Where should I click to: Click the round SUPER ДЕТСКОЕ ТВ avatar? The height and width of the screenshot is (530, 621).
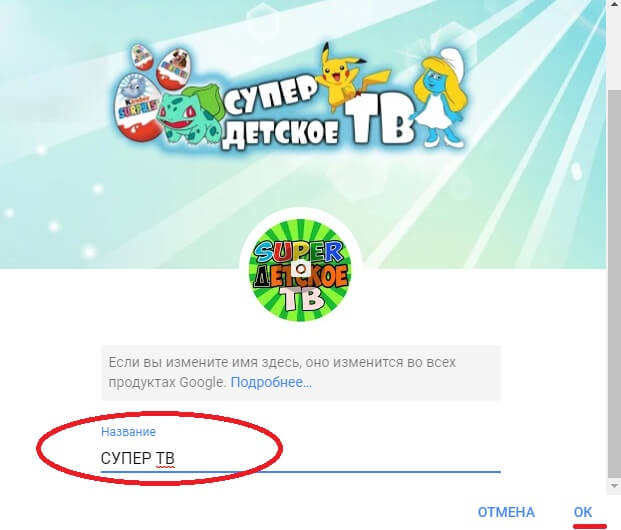301,269
